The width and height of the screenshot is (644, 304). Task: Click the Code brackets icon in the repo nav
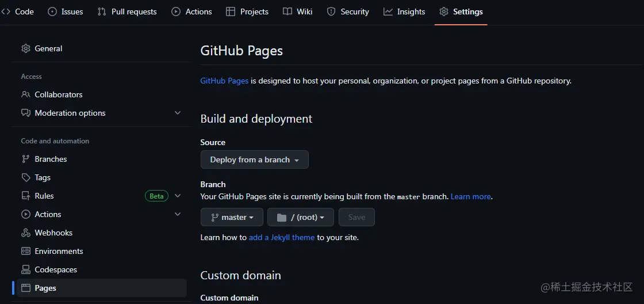[x=5, y=12]
